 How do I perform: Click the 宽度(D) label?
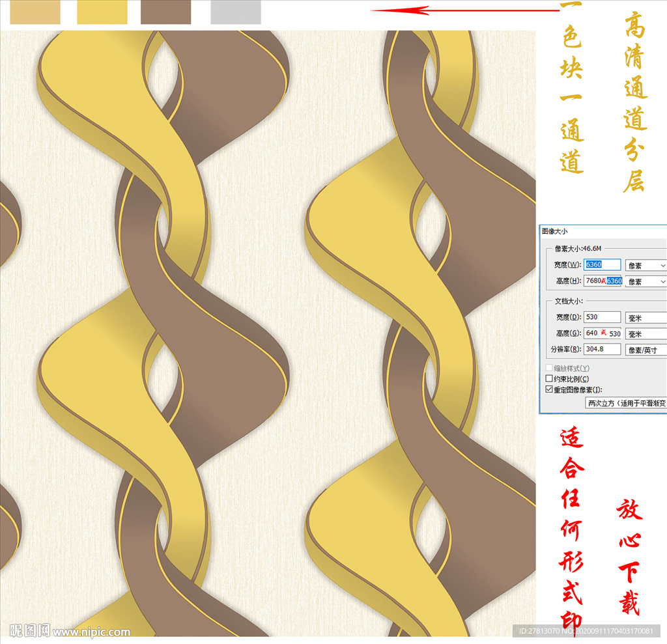coord(568,317)
